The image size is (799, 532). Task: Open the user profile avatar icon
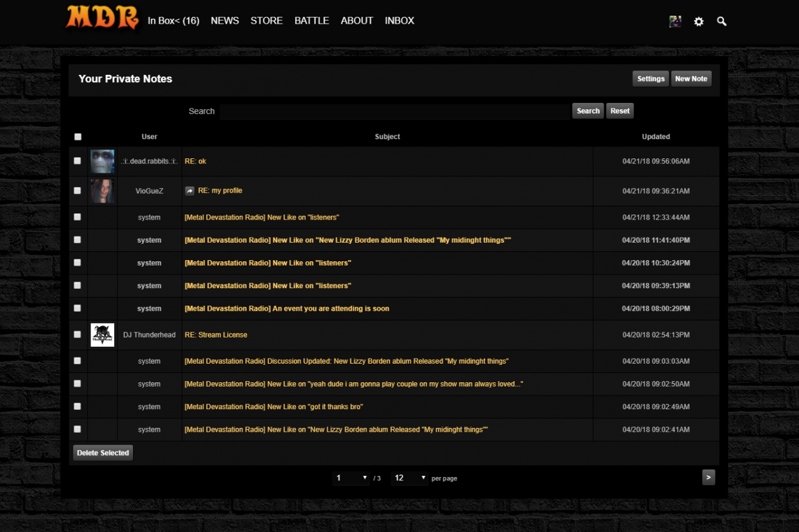click(675, 21)
